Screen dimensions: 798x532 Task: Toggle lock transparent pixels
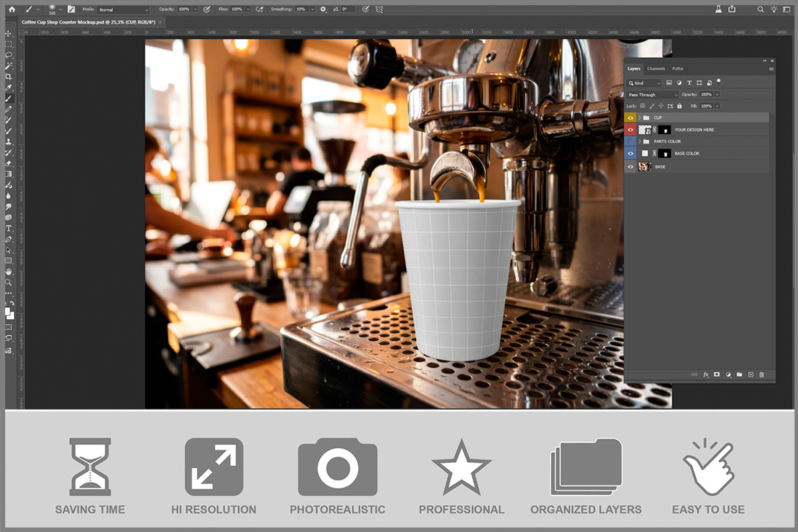coord(642,106)
